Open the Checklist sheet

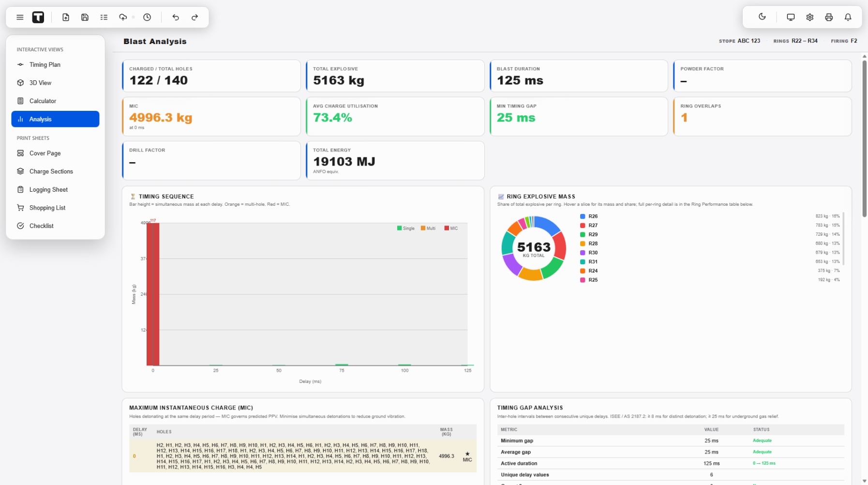coord(55,226)
